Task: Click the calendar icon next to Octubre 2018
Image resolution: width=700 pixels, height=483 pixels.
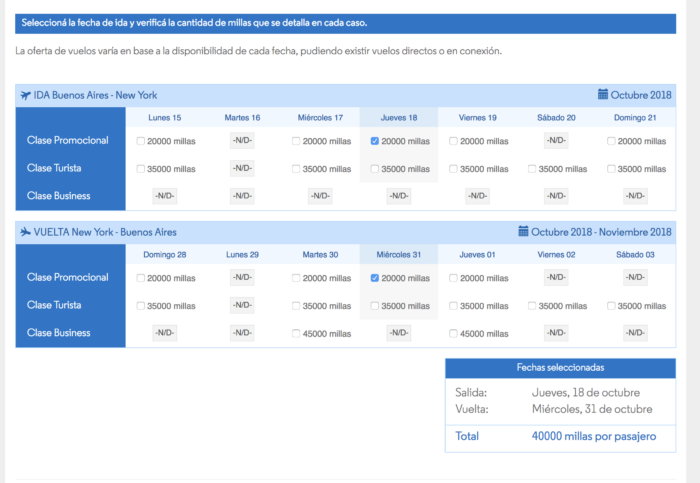Action: pos(603,95)
